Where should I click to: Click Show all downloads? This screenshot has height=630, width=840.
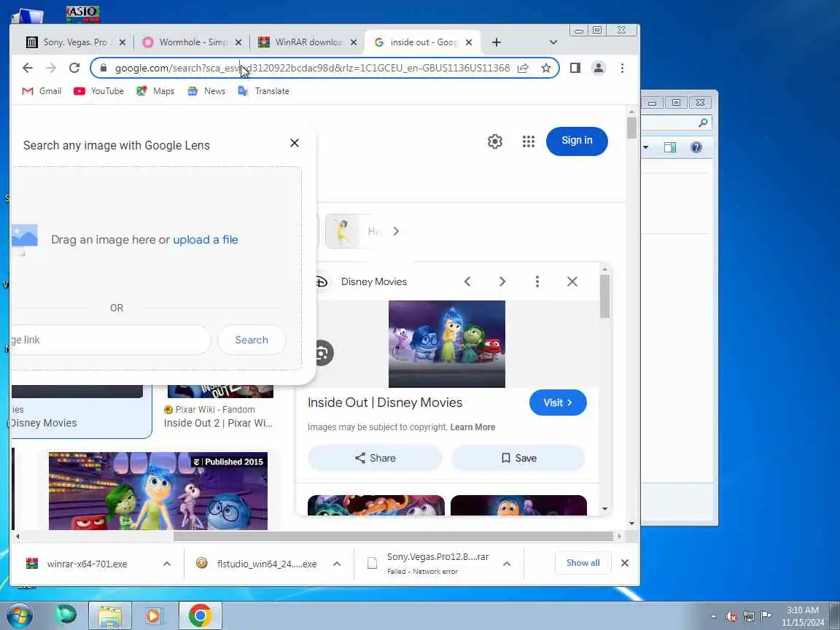[x=583, y=563]
